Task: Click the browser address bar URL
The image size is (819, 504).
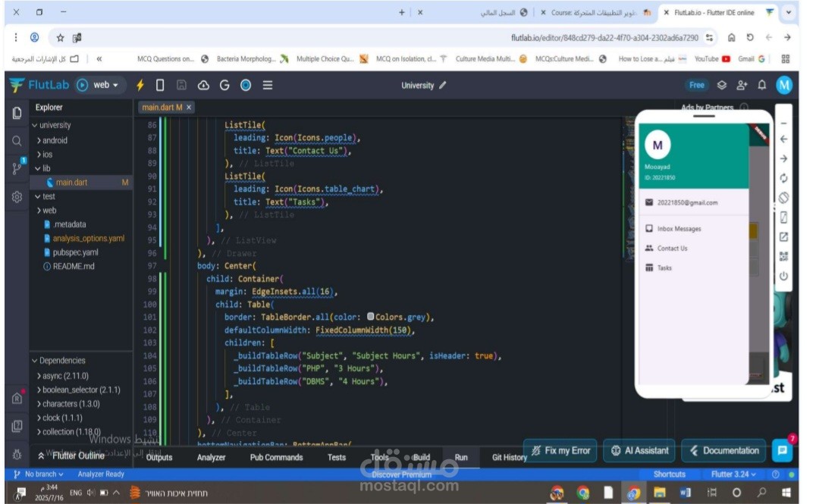Action: tap(604, 38)
